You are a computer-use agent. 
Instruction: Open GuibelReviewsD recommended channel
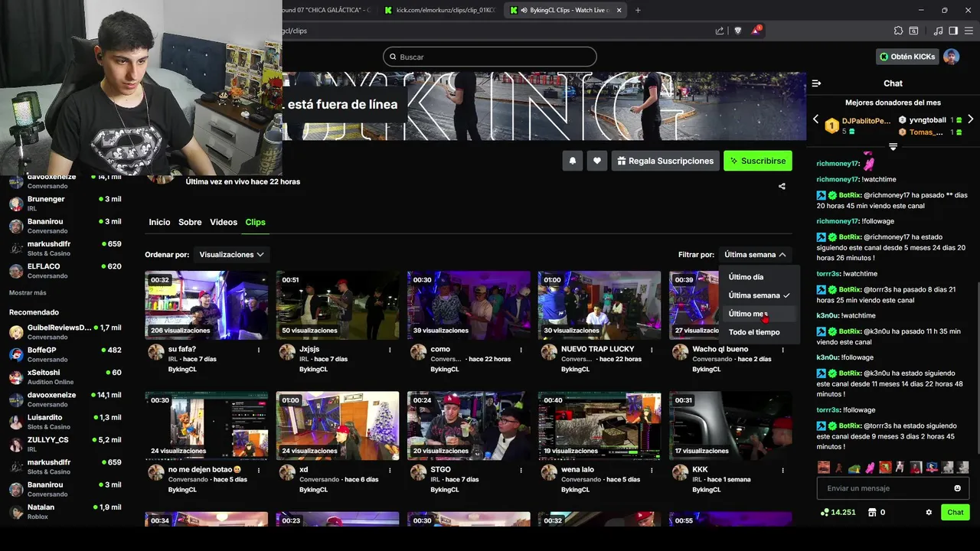pos(65,332)
